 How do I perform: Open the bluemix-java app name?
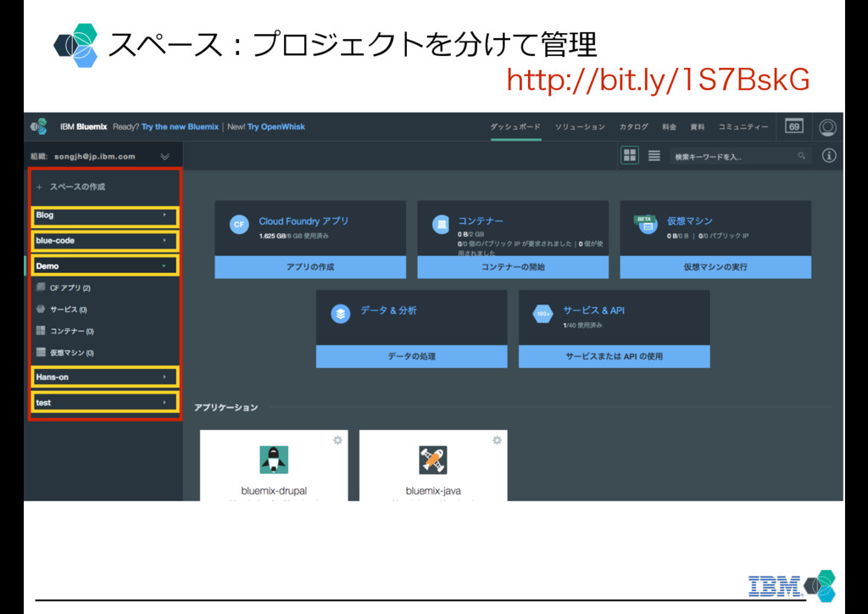coord(433,490)
